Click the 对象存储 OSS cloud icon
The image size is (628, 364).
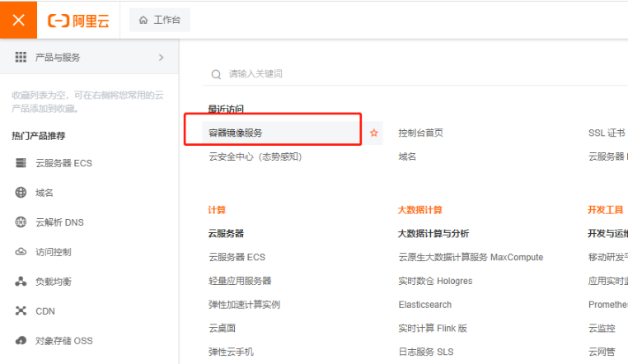[21, 340]
